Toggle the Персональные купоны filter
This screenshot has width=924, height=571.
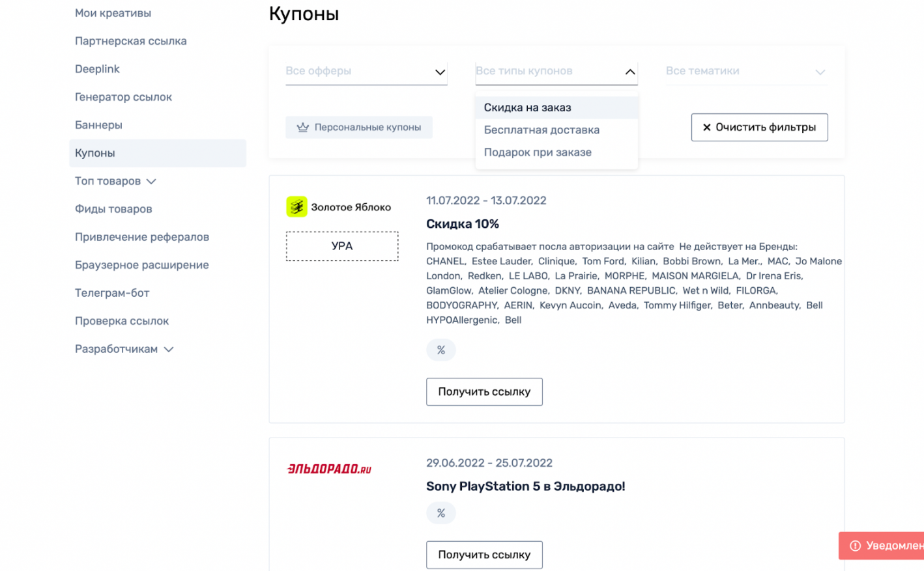pos(359,127)
